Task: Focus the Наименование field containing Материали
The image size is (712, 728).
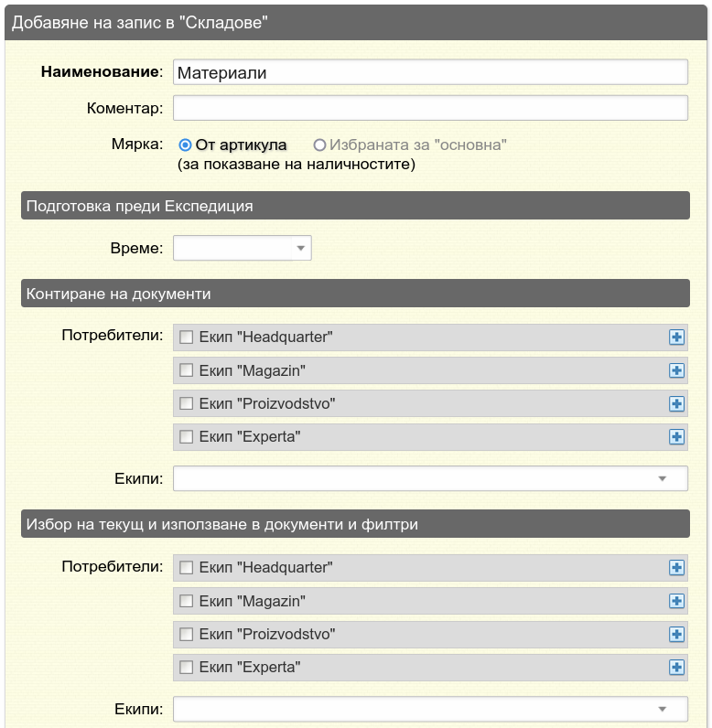Action: pos(430,72)
